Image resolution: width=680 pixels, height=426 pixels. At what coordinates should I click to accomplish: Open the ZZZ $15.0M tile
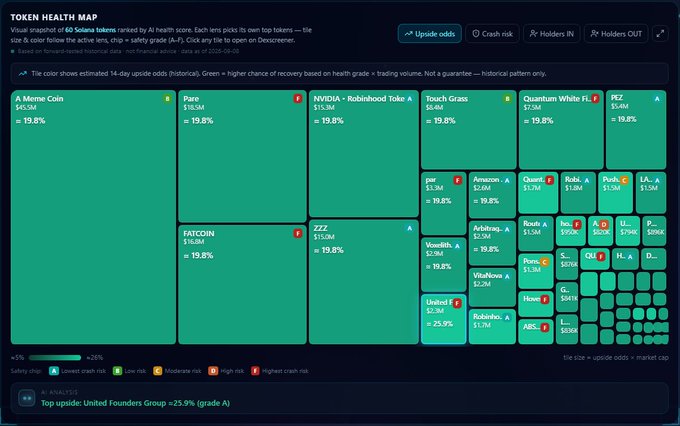click(364, 282)
